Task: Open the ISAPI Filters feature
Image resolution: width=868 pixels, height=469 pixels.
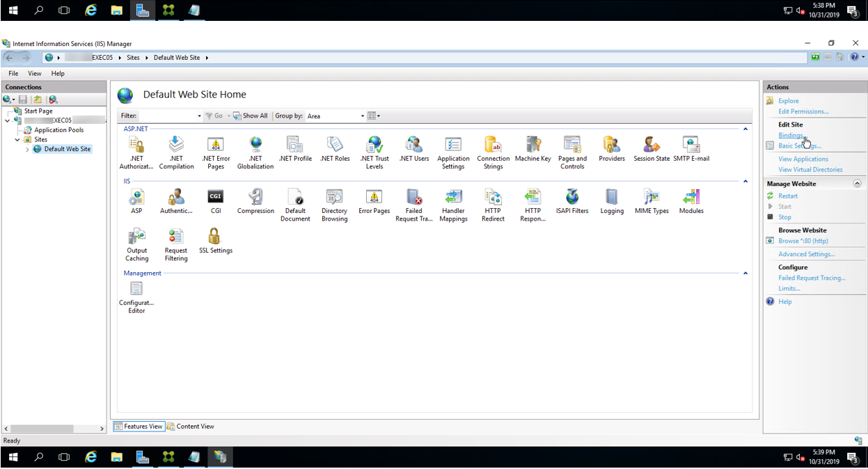Action: [572, 201]
